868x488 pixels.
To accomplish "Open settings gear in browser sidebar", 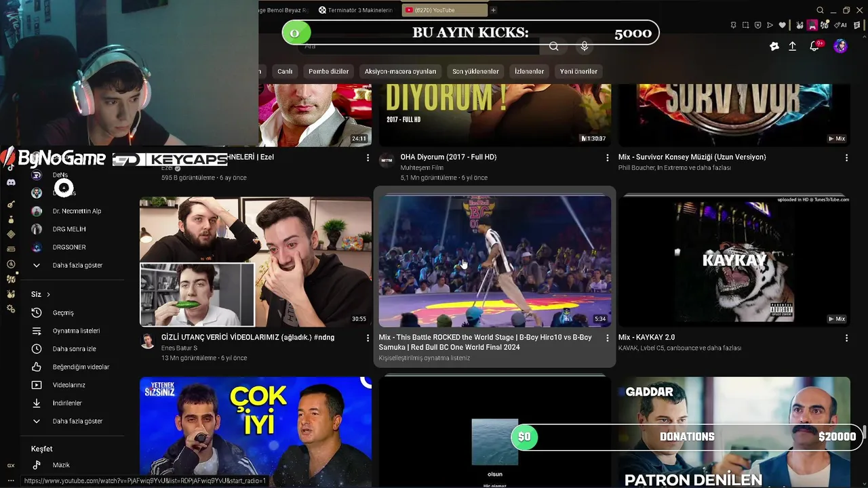I will click(x=11, y=309).
